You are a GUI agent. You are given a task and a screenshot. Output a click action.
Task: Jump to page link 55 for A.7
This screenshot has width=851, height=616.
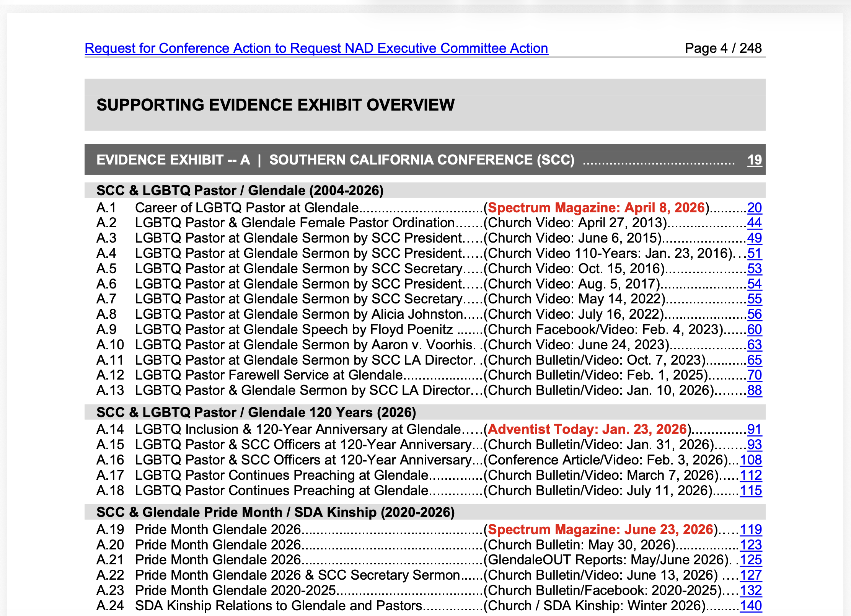pos(755,299)
